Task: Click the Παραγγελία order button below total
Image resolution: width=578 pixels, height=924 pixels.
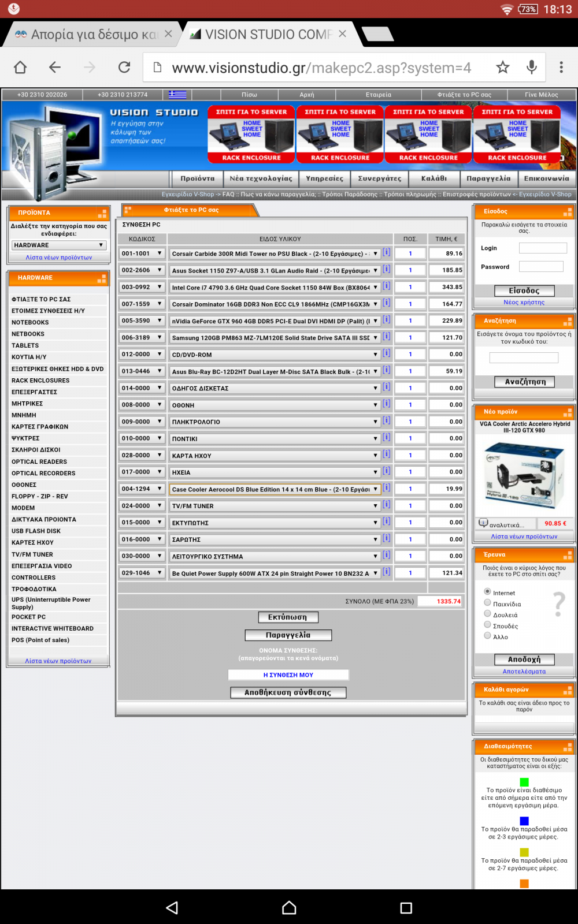Action: [288, 635]
